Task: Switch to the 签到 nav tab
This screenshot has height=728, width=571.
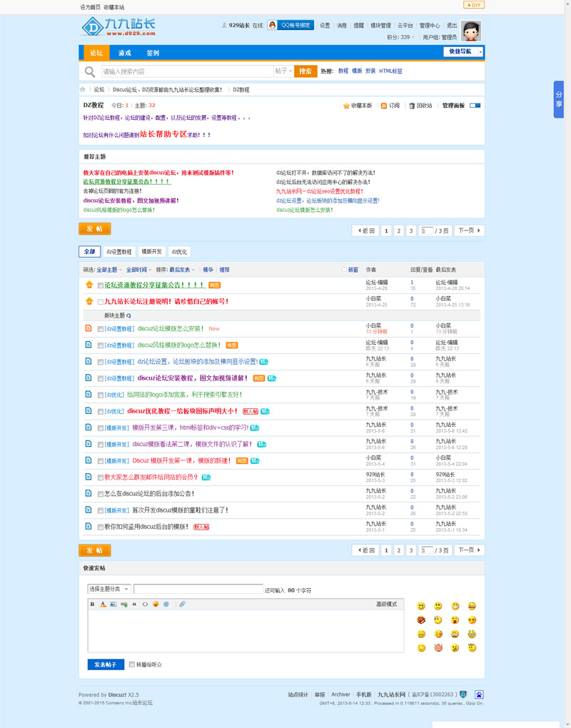Action: 153,53
